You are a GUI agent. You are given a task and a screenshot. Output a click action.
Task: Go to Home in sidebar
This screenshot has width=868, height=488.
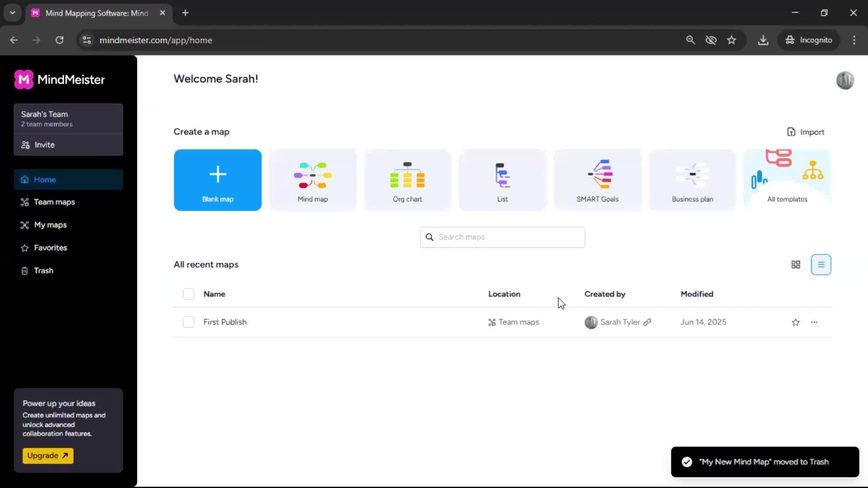coord(68,179)
